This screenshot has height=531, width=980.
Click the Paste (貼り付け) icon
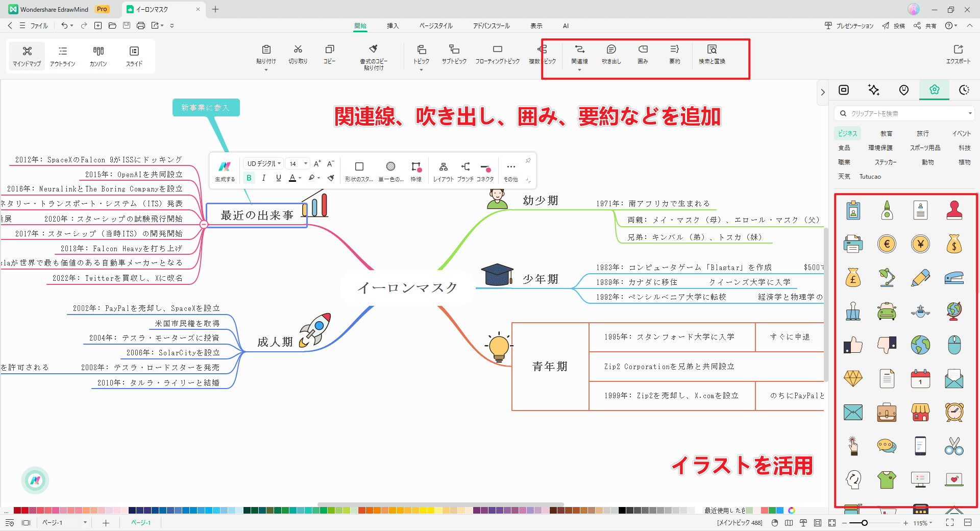coord(266,50)
